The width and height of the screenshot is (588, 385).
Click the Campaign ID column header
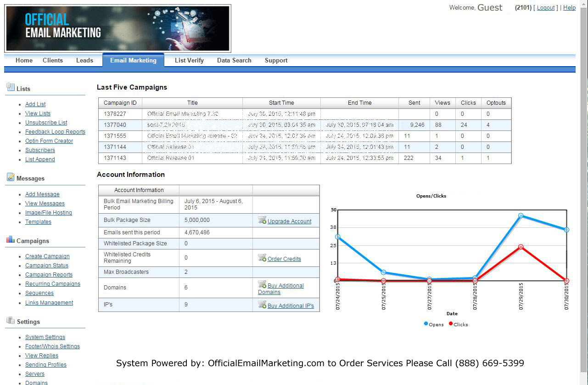coord(120,103)
